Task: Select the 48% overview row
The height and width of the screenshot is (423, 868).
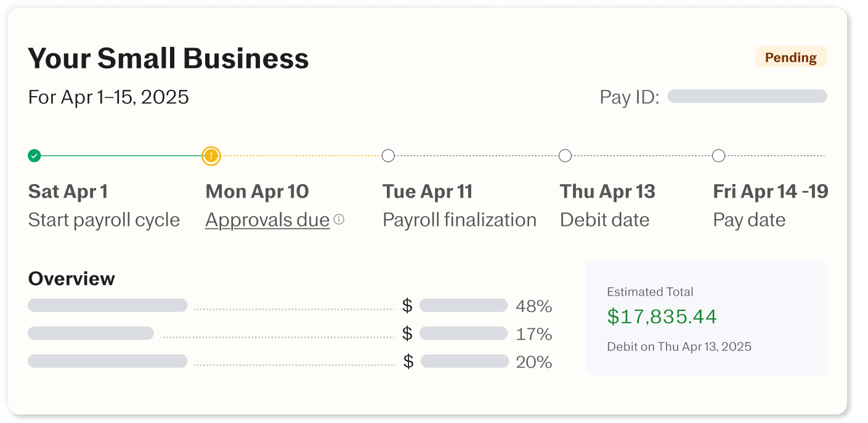Action: coord(290,306)
